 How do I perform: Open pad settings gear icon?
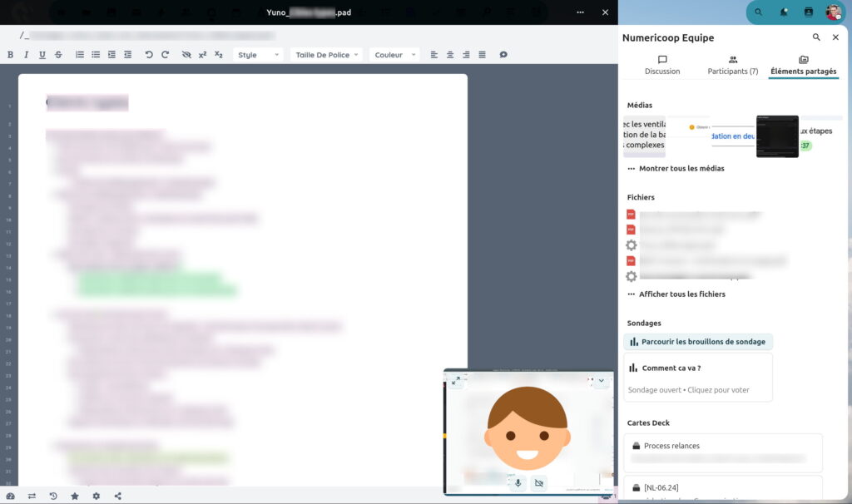pyautogui.click(x=97, y=496)
